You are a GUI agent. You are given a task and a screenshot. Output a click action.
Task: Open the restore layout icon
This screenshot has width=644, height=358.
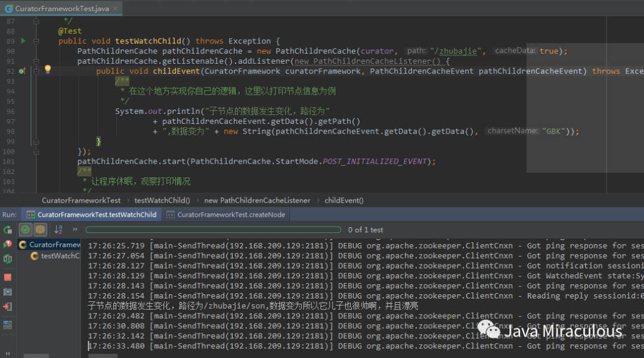tap(7, 325)
